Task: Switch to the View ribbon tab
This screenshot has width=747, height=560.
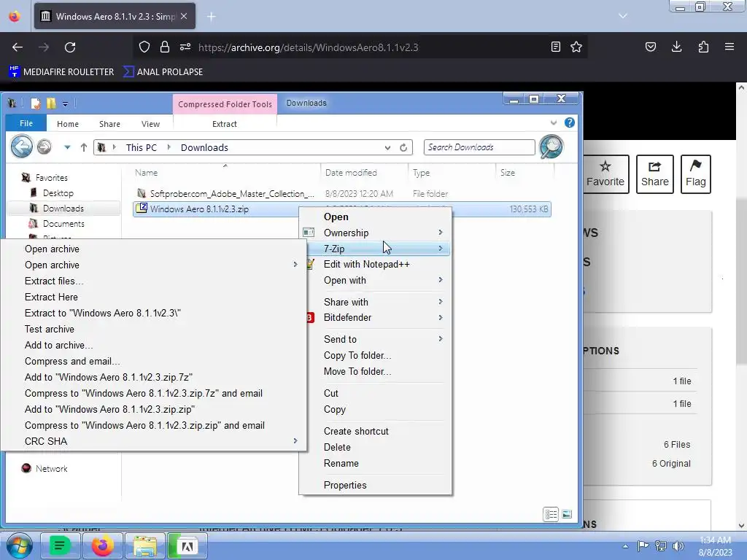Action: pyautogui.click(x=150, y=124)
